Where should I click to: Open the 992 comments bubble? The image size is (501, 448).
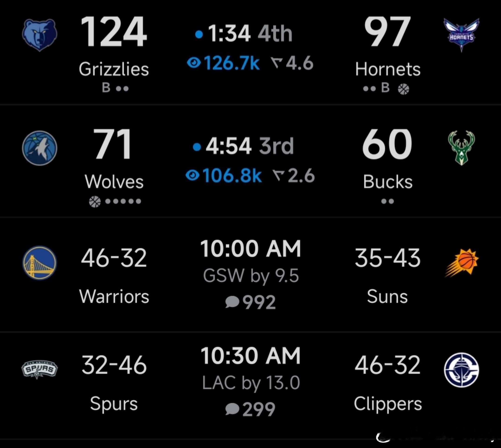pos(232,302)
